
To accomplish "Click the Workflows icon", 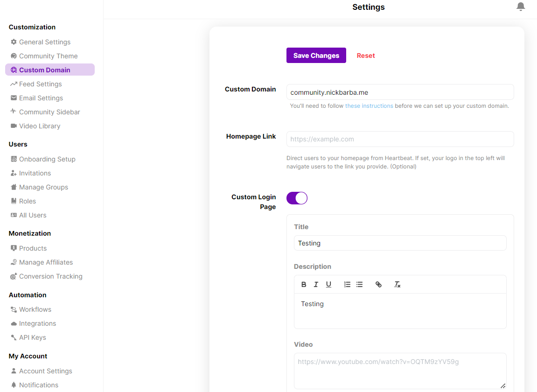I will coord(14,309).
